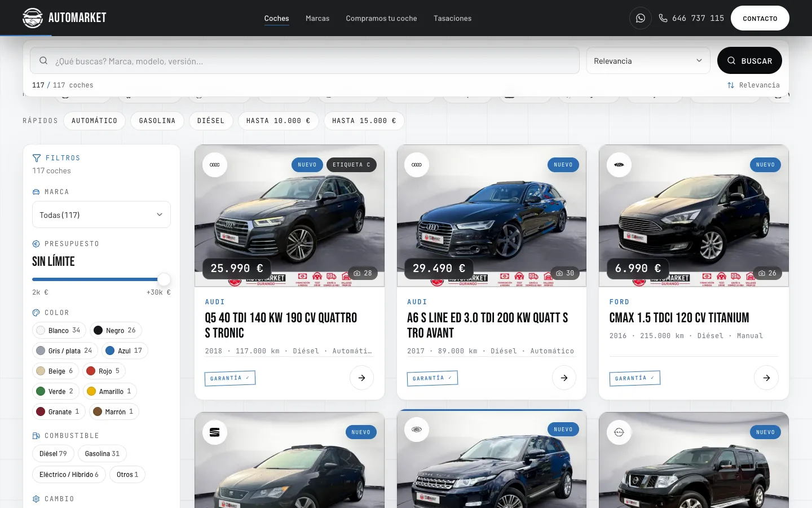Click the Nissan brand badge on card
This screenshot has height=508, width=812.
point(619,432)
